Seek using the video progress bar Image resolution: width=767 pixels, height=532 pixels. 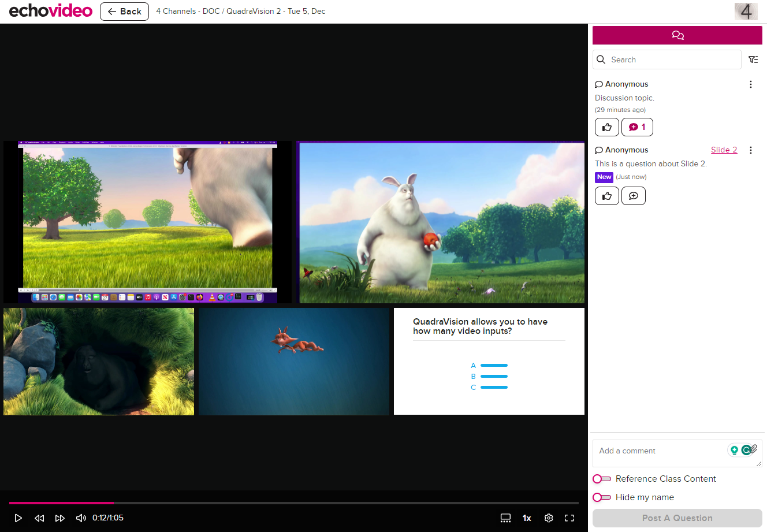tap(293, 503)
